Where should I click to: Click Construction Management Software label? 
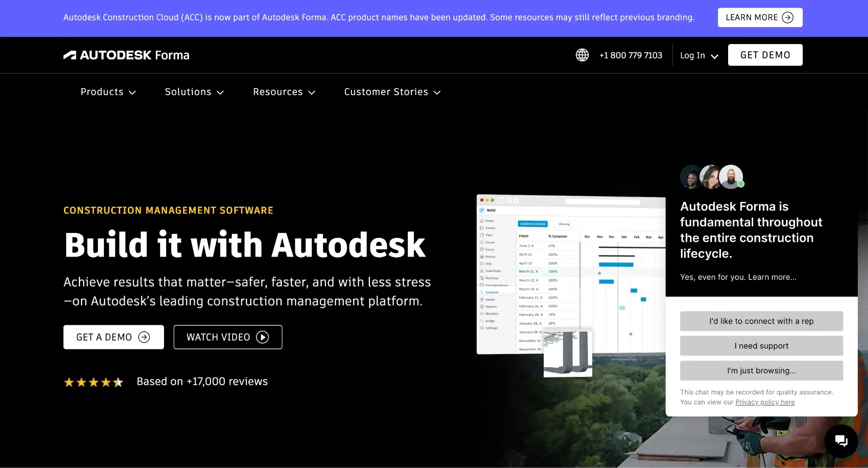(168, 210)
